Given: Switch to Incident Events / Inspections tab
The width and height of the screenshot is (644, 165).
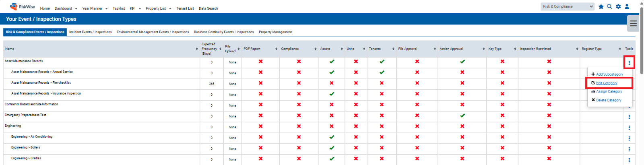Looking at the screenshot, I should 91,32.
